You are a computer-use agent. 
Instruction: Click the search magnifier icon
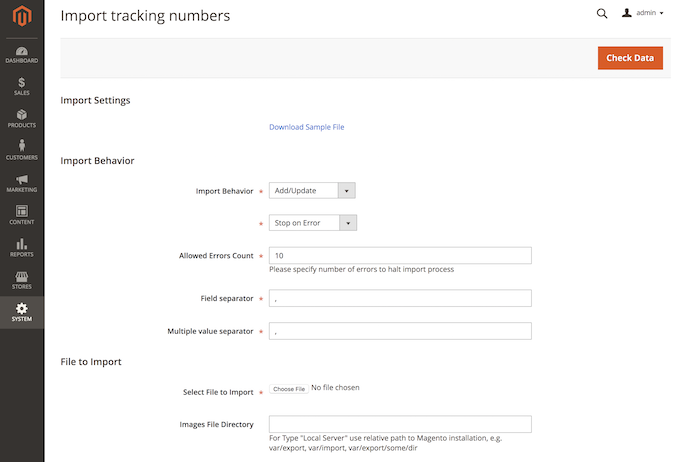[x=602, y=14]
